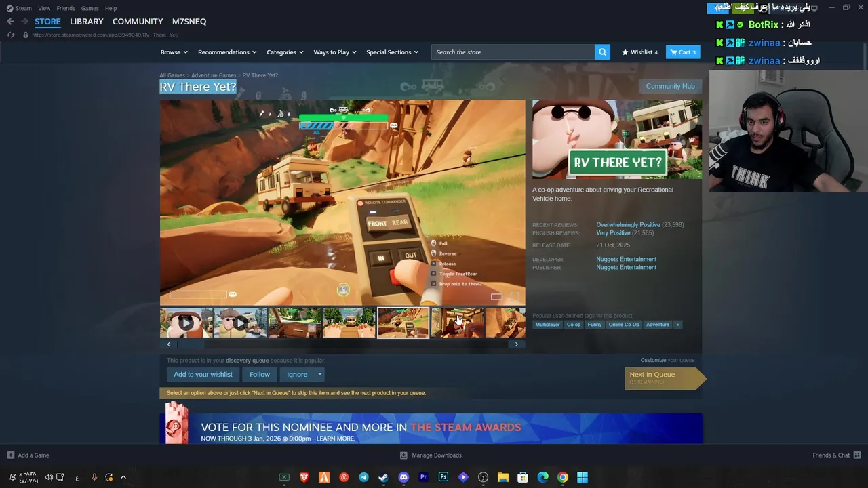Image resolution: width=868 pixels, height=488 pixels.
Task: Open the Friends menu
Action: tap(66, 8)
